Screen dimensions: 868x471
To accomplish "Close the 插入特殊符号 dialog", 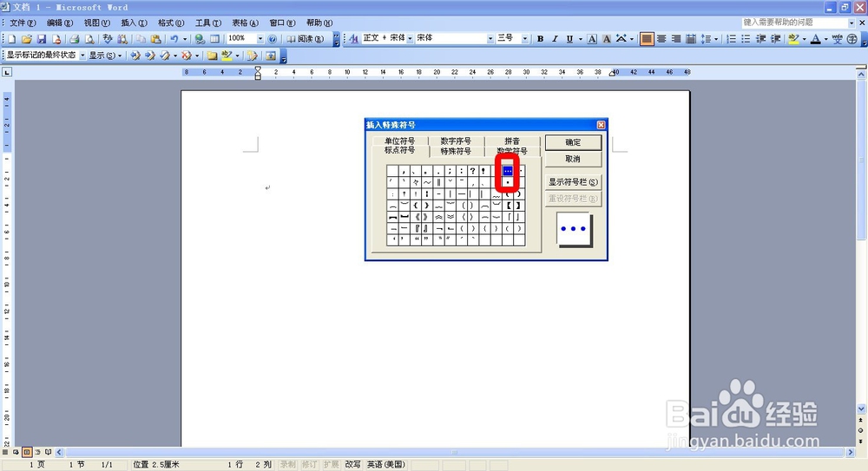I will (601, 125).
